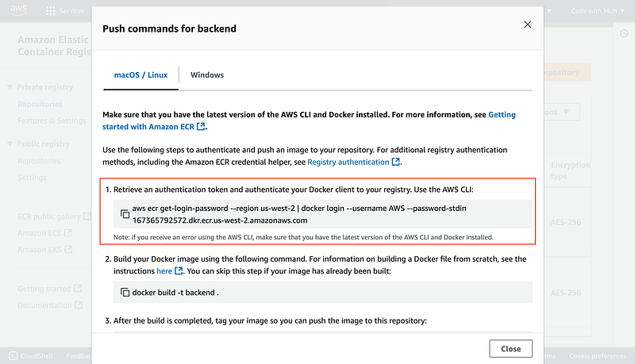Switch to the Windows tab
Screen dimensions: 635x364
[206, 75]
